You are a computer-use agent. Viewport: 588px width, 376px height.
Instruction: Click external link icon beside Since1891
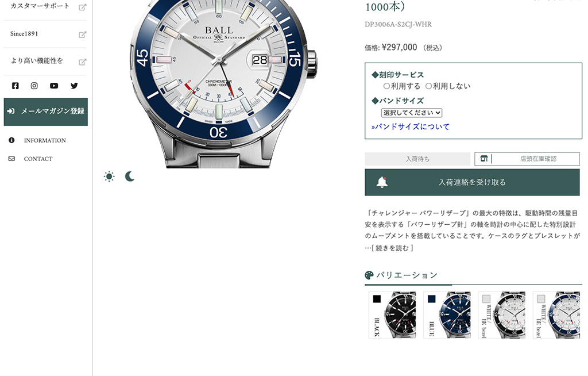83,34
